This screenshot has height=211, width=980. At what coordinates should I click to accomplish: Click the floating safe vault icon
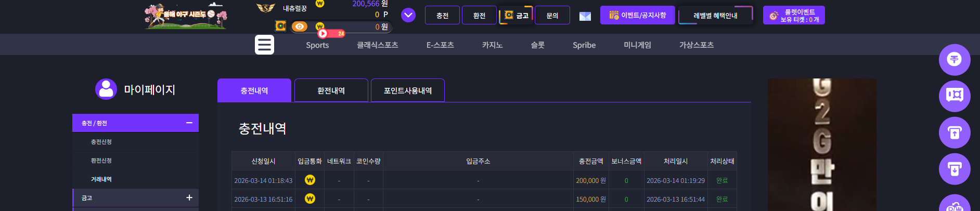955,96
